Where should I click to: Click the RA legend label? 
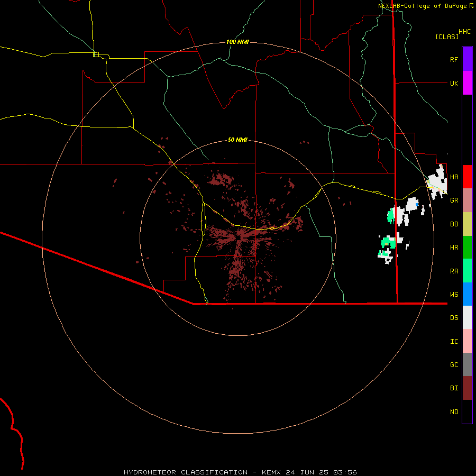pos(454,271)
